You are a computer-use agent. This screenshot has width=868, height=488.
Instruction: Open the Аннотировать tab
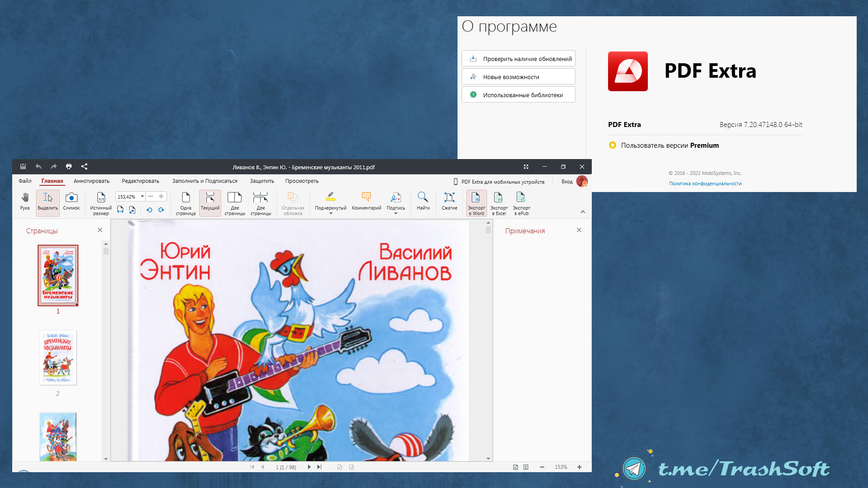pyautogui.click(x=92, y=181)
